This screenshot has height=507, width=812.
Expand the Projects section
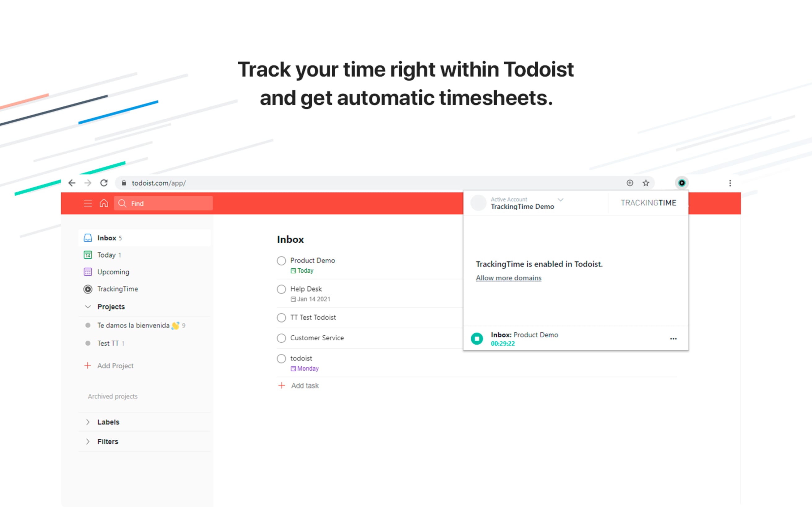[x=88, y=306]
